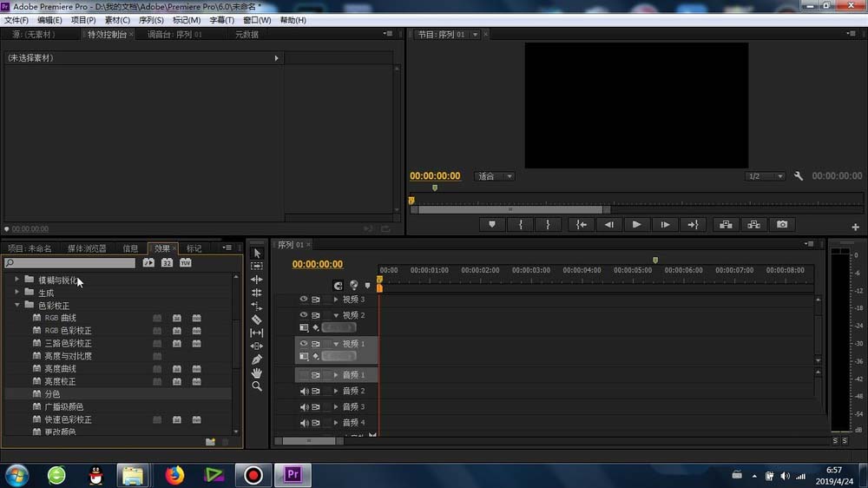The width and height of the screenshot is (868, 488).
Task: Click the timeline horizontal zoom scrollbar
Action: tap(309, 441)
